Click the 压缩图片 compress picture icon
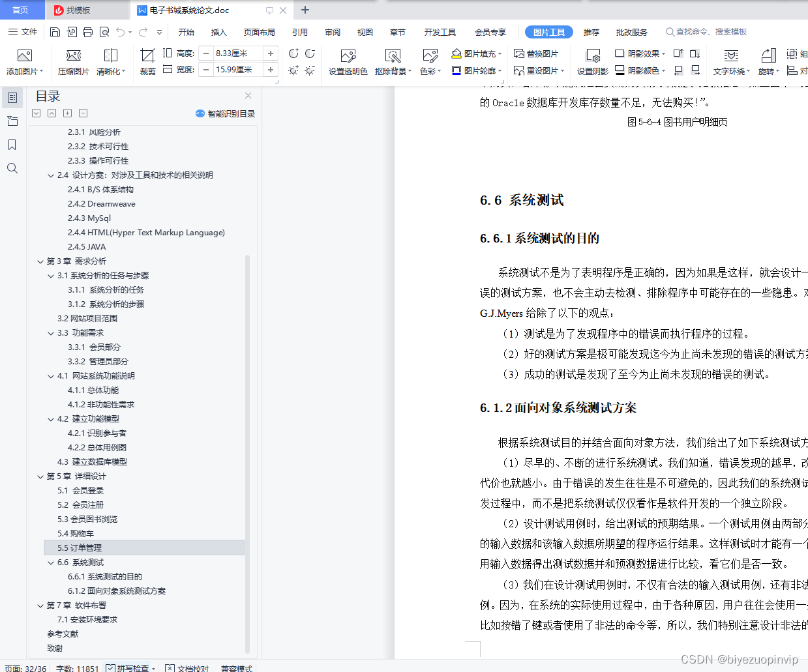Viewport: 808px width, 672px height. (73, 61)
